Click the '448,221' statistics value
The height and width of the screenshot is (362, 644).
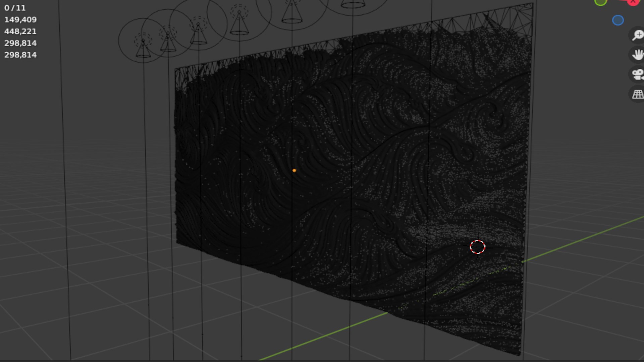pyautogui.click(x=20, y=32)
